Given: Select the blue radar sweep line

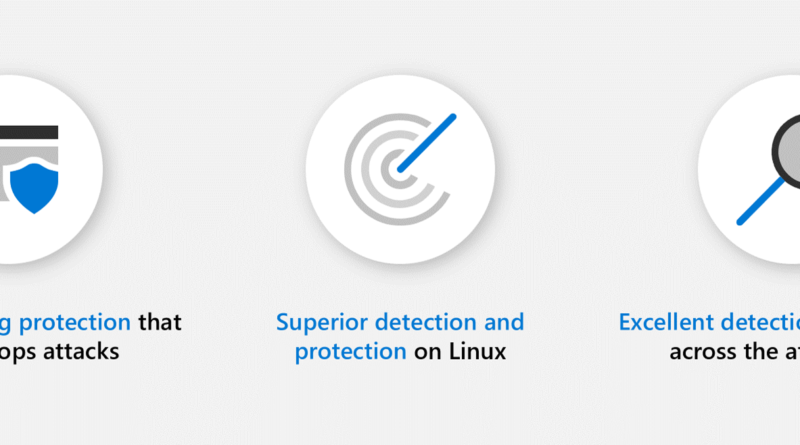Looking at the screenshot, I should 427,143.
